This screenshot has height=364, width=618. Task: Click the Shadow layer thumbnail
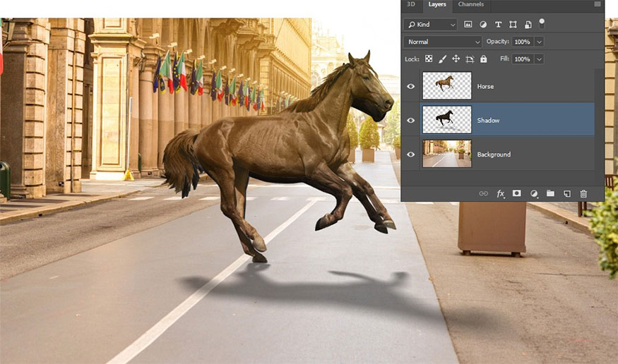(447, 120)
